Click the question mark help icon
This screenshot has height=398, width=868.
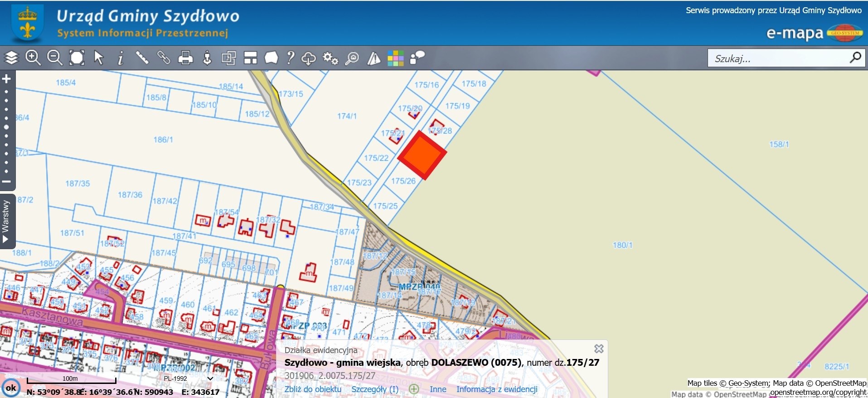point(291,58)
